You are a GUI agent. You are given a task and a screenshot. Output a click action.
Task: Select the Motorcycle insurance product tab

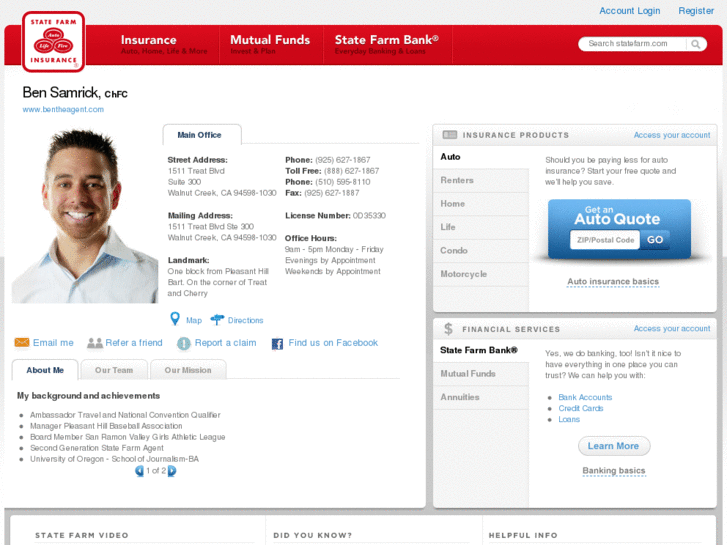481,274
